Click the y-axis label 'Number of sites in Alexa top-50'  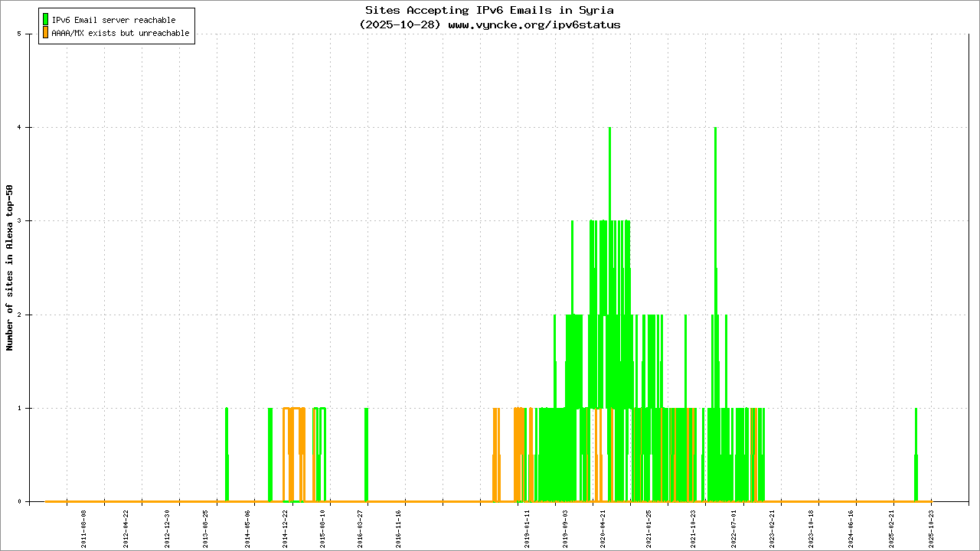10,268
